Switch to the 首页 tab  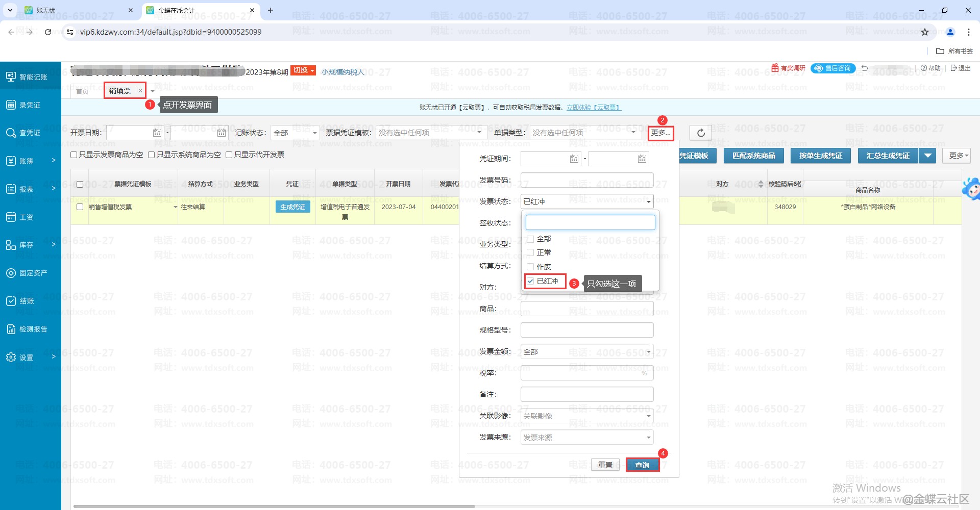(82, 91)
